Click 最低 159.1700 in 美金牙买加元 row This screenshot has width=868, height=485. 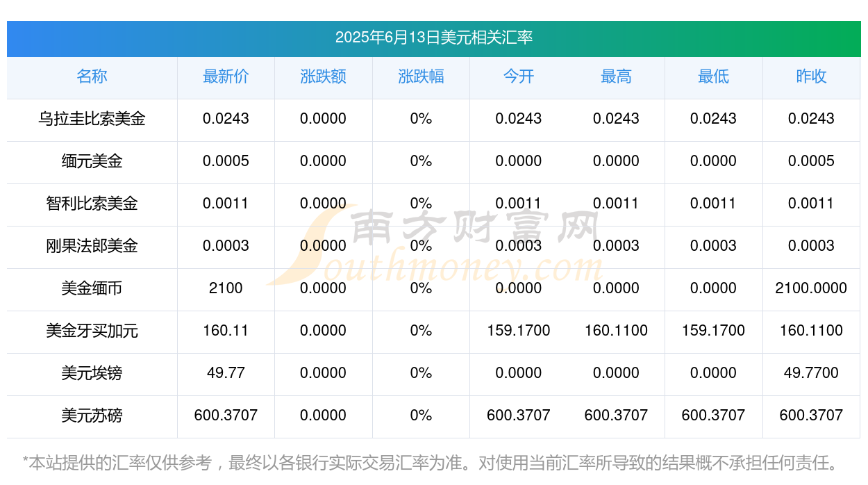point(713,331)
